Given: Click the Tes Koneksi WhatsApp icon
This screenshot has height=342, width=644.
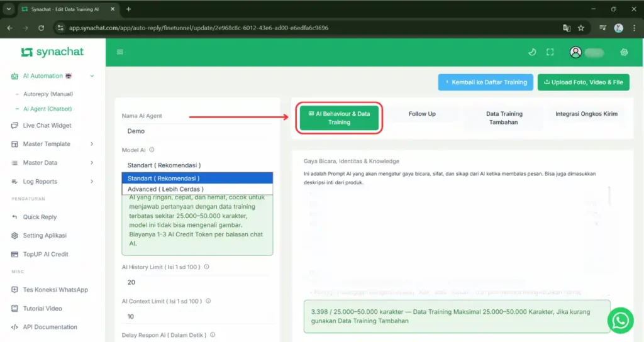Looking at the screenshot, I should [x=15, y=289].
